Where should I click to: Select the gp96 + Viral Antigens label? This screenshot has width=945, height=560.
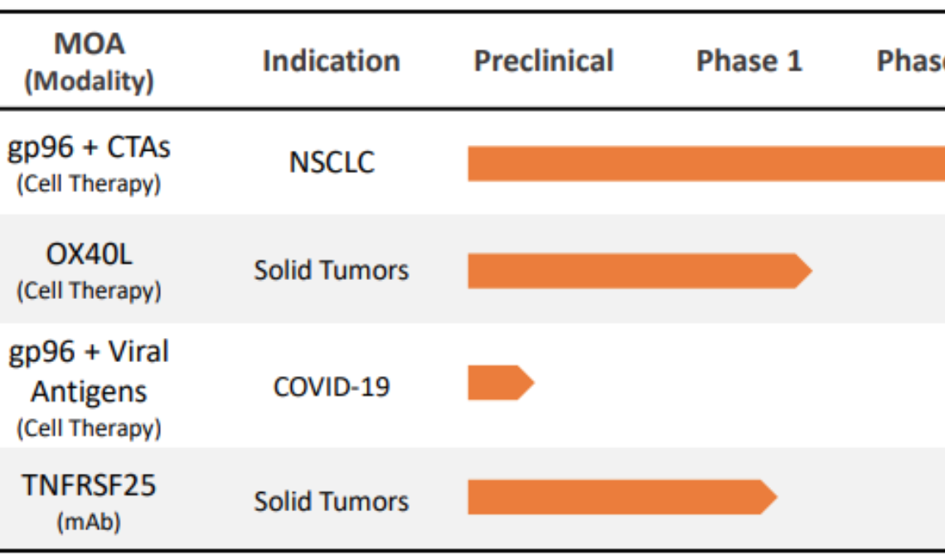(89, 371)
